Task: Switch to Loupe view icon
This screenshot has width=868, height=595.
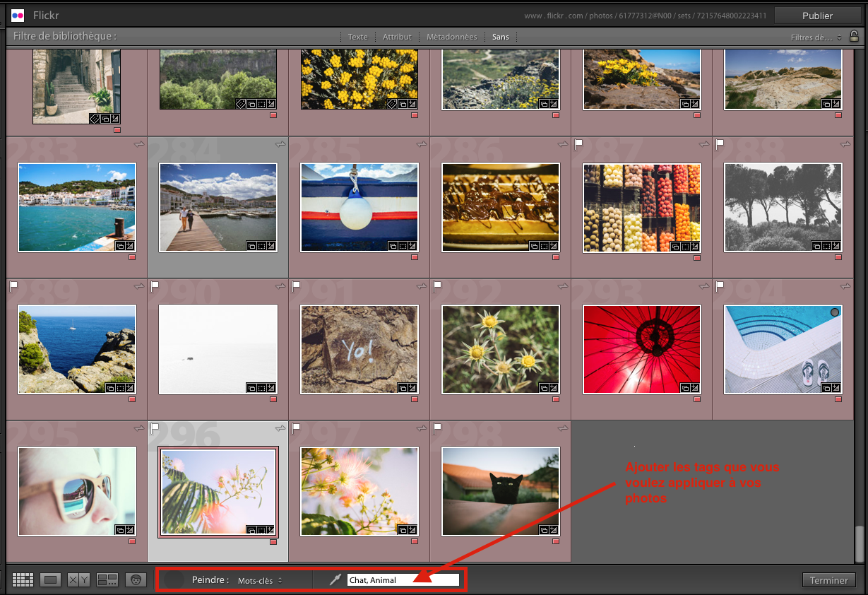Action: [50, 579]
